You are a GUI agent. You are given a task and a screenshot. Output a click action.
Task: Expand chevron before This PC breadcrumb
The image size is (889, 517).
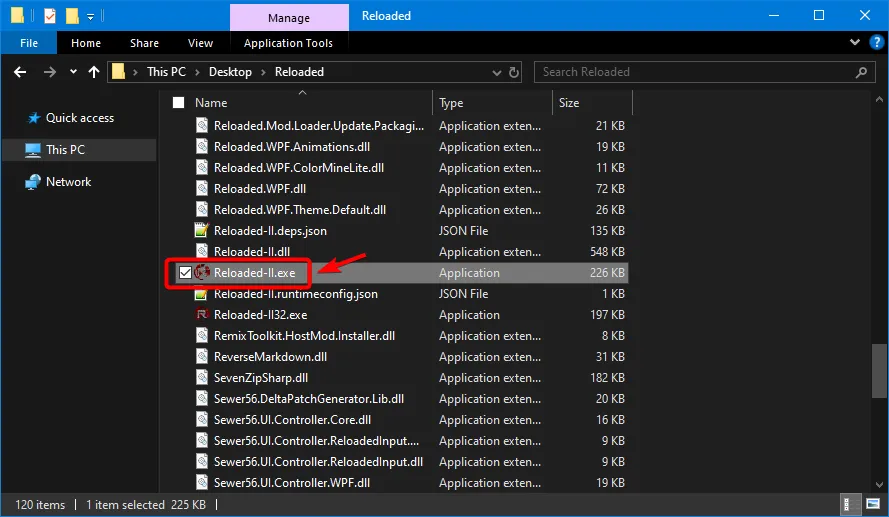(x=135, y=73)
